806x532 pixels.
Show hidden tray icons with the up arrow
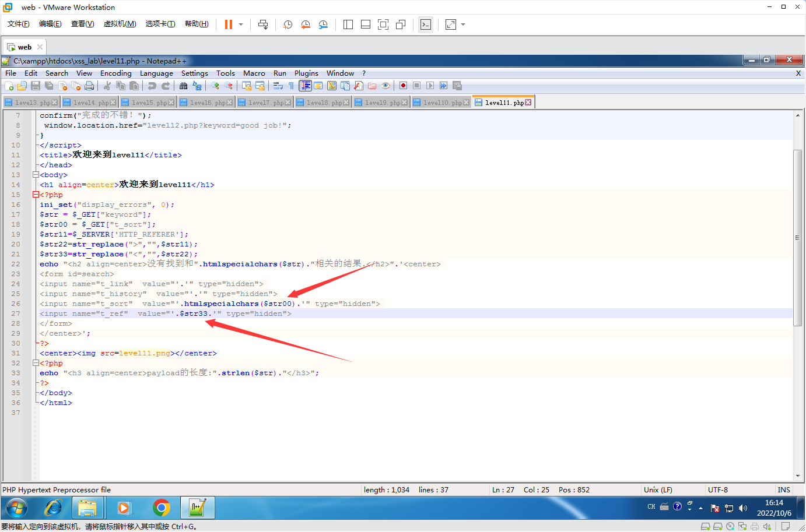pos(700,508)
